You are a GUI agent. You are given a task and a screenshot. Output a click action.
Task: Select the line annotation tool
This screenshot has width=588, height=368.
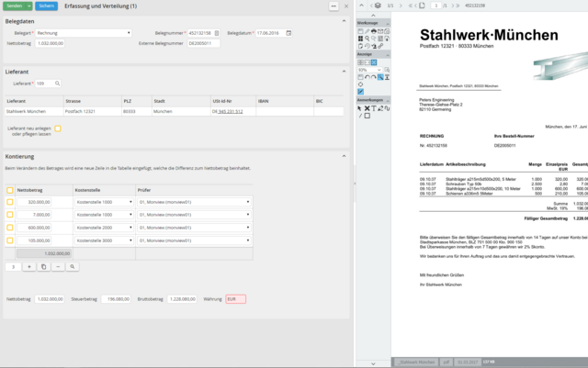click(360, 116)
